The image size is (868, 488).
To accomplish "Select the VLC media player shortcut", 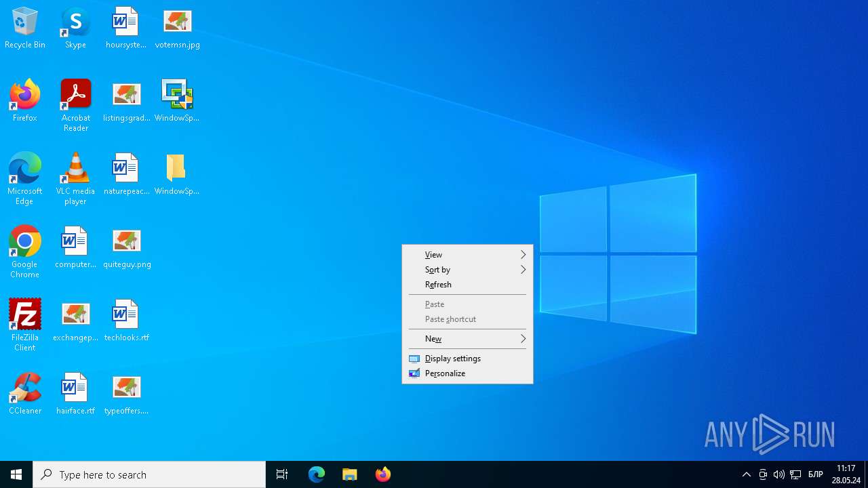I will click(x=75, y=179).
